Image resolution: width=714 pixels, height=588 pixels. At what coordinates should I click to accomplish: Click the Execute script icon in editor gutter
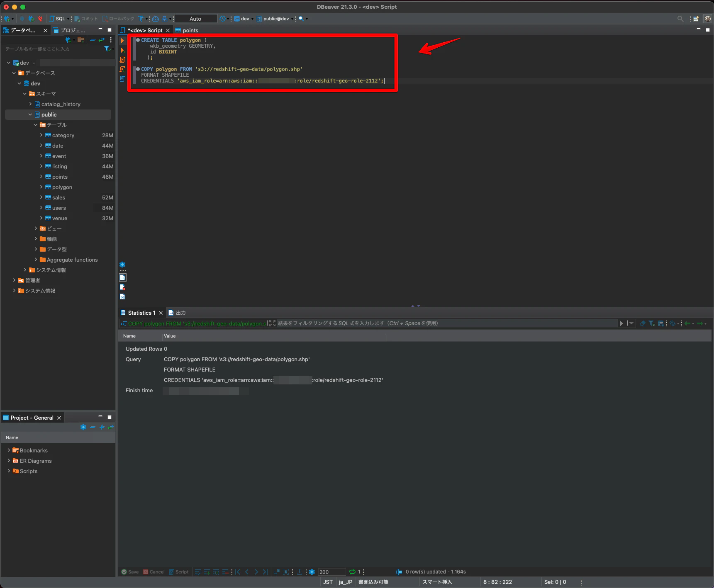pos(122,60)
